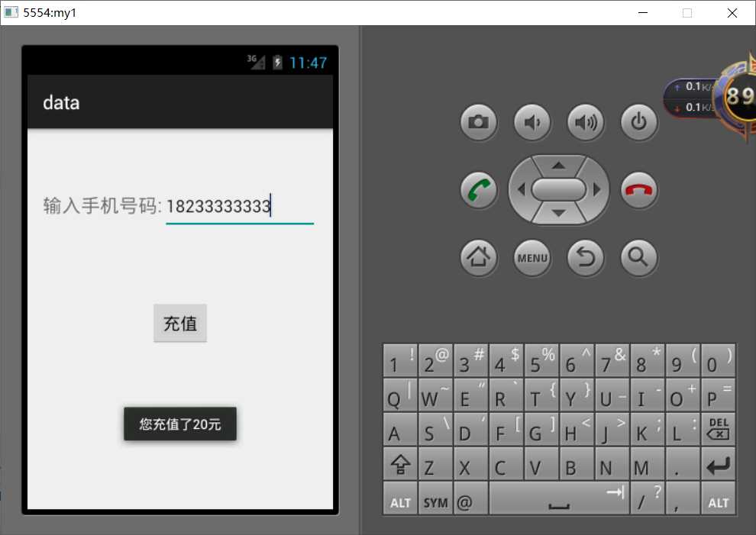The image size is (756, 535).
Task: Tap the slash question mark key
Action: [x=648, y=498]
